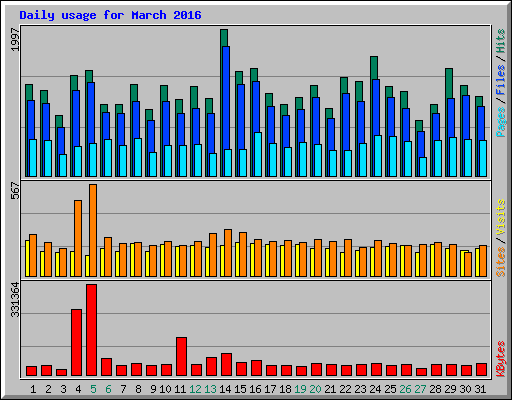This screenshot has height=400, width=512.
Task: Click green day 19 axis label
Action: (300, 389)
